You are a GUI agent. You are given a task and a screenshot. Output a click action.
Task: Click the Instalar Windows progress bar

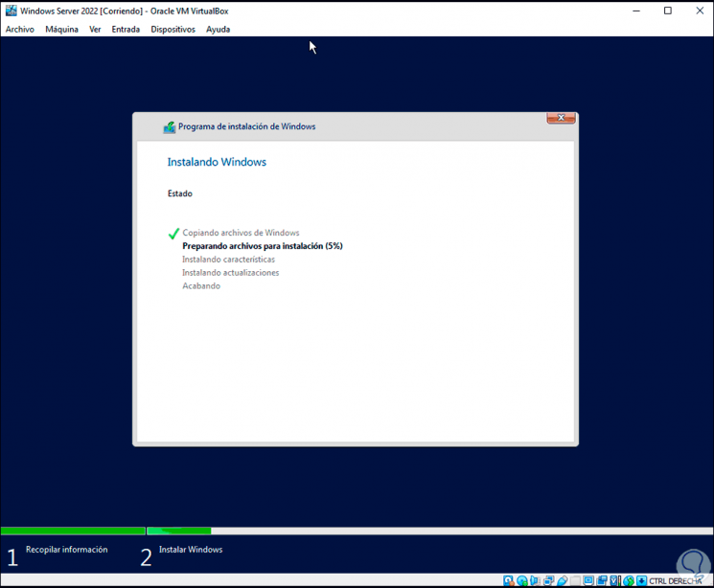(x=430, y=531)
